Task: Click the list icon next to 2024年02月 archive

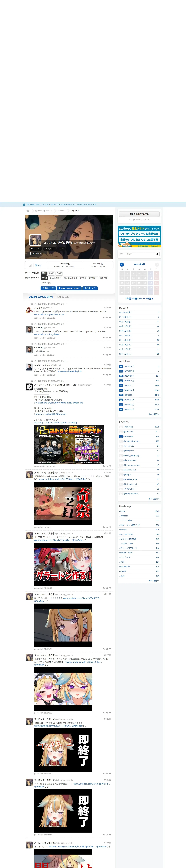Action: [121, 409]
